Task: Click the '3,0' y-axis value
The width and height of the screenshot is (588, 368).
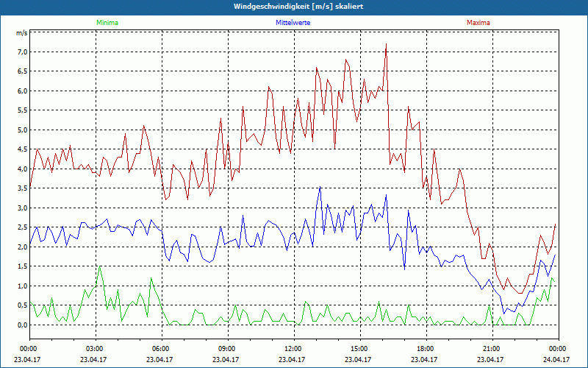Action: [22, 208]
